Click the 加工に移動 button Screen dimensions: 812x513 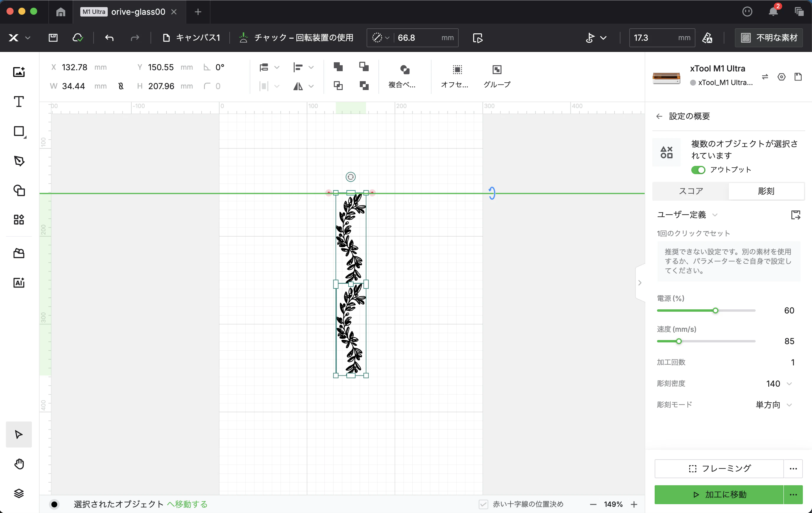click(719, 494)
